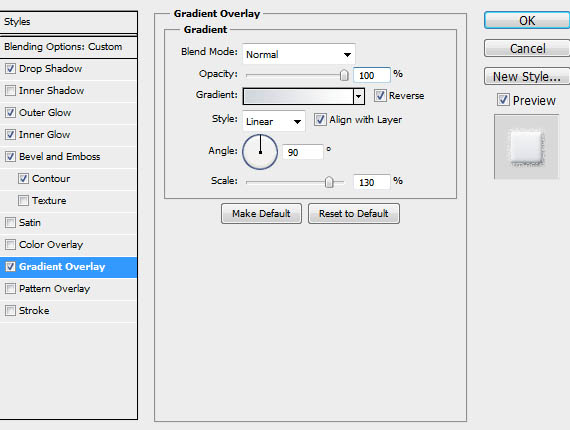570x430 pixels.
Task: Click the Opacity slider handle
Action: (344, 75)
